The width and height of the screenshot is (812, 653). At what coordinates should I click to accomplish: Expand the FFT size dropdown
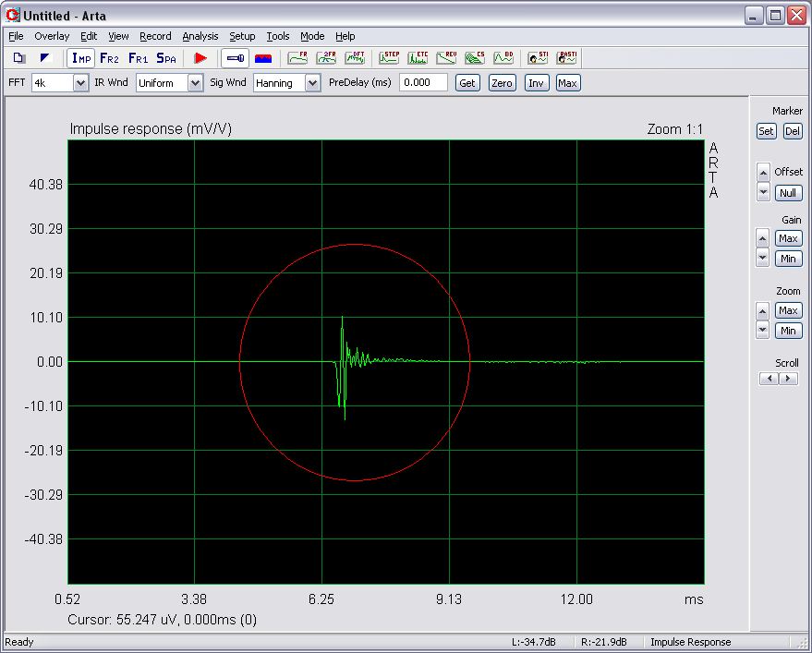pos(80,83)
